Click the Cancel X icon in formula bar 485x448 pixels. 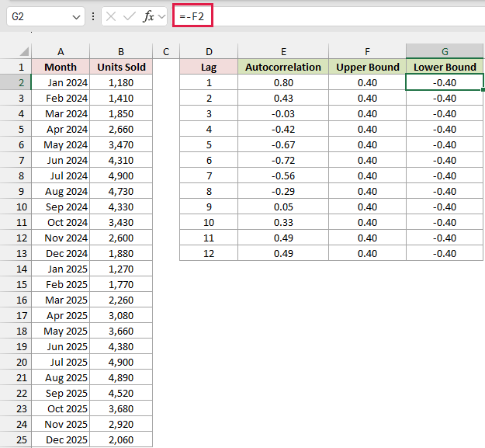tap(111, 16)
